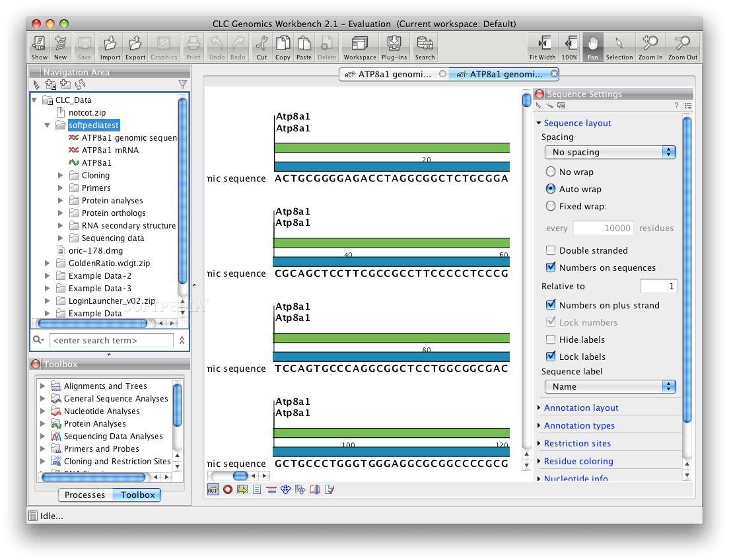Expand the GoldenRatio.wdgt.zip item
Viewport: 729px width, 560px height.
pos(47,263)
